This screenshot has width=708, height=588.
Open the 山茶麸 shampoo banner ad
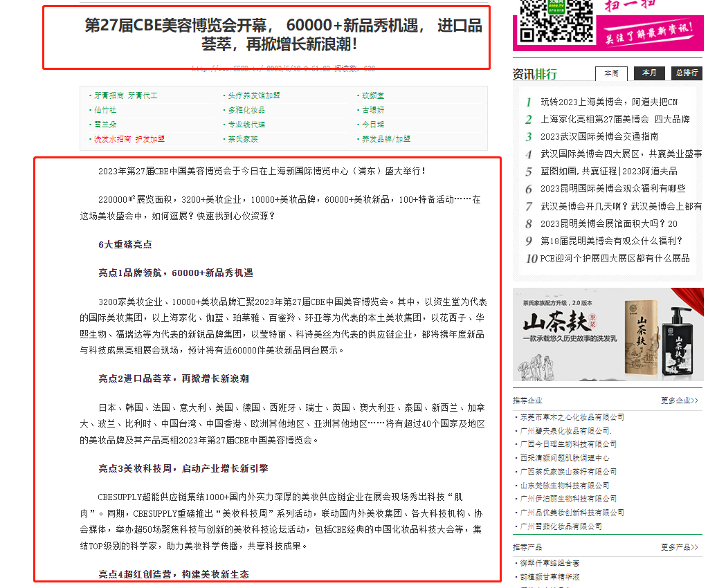point(608,334)
